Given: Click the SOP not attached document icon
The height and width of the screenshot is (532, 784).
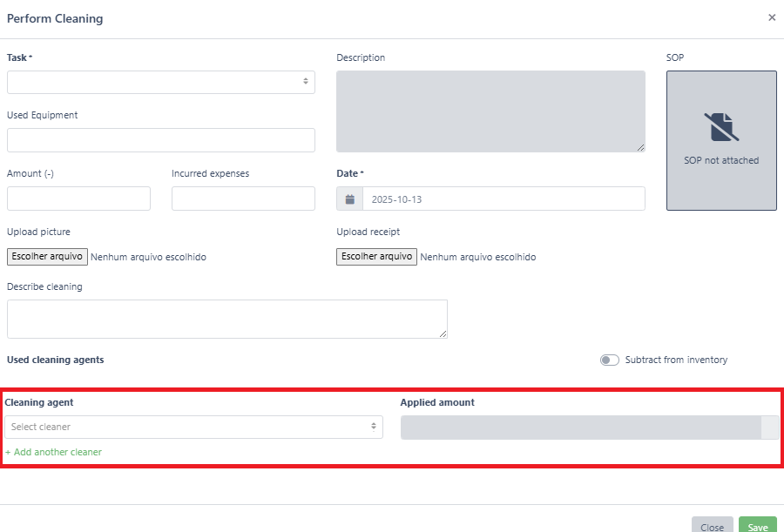Looking at the screenshot, I should pos(720,127).
